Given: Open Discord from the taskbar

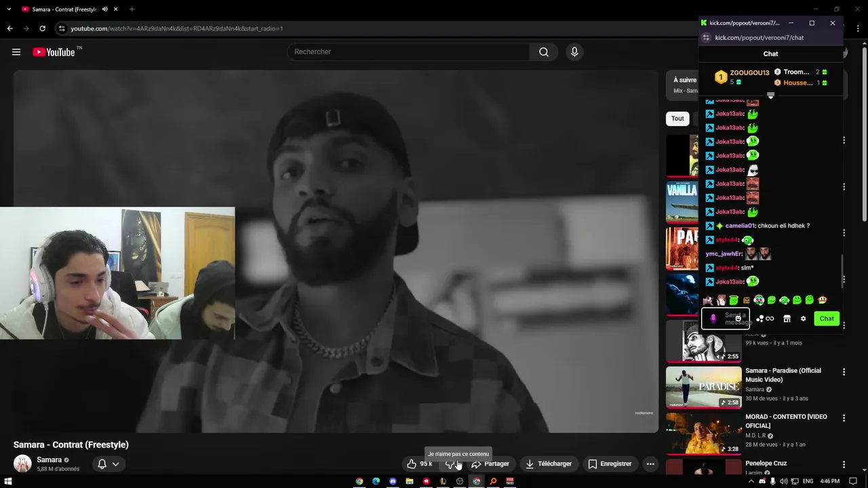Looking at the screenshot, I should tap(393, 481).
